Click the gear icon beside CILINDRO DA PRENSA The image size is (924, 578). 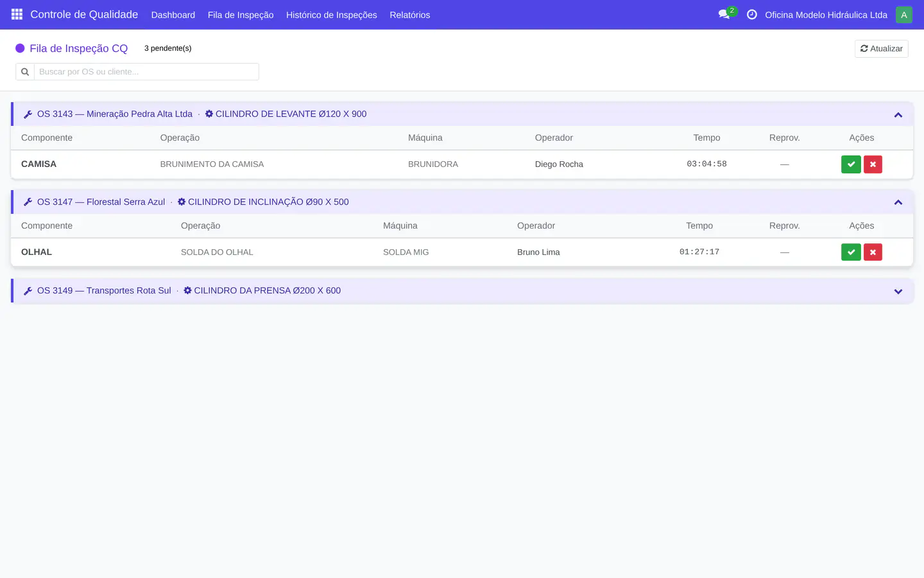coord(187,290)
